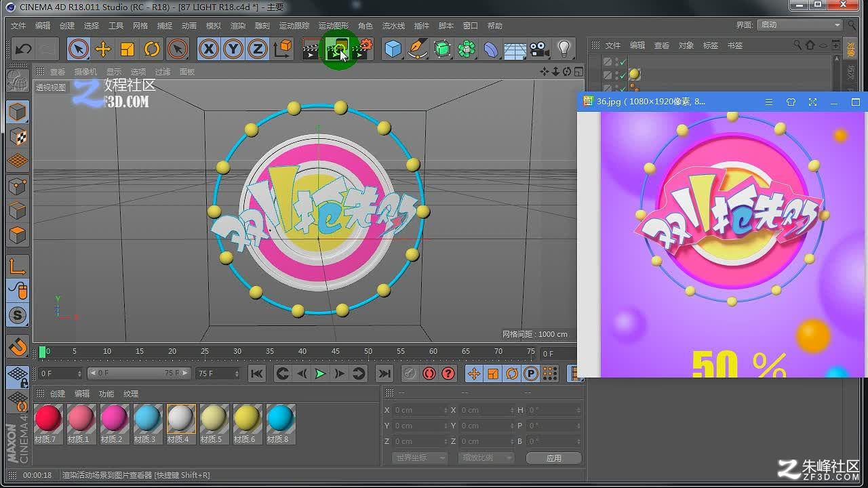
Task: Switch to Edges mode
Action: [18, 210]
